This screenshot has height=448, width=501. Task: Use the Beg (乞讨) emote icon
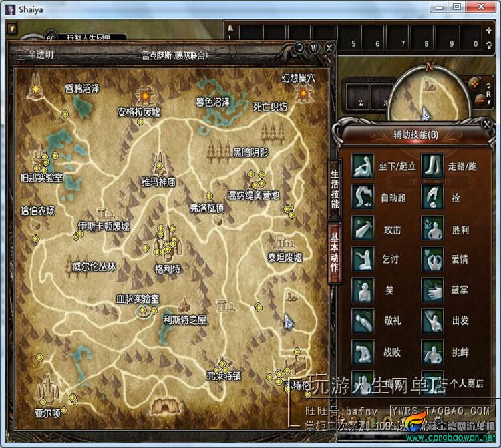tap(363, 259)
